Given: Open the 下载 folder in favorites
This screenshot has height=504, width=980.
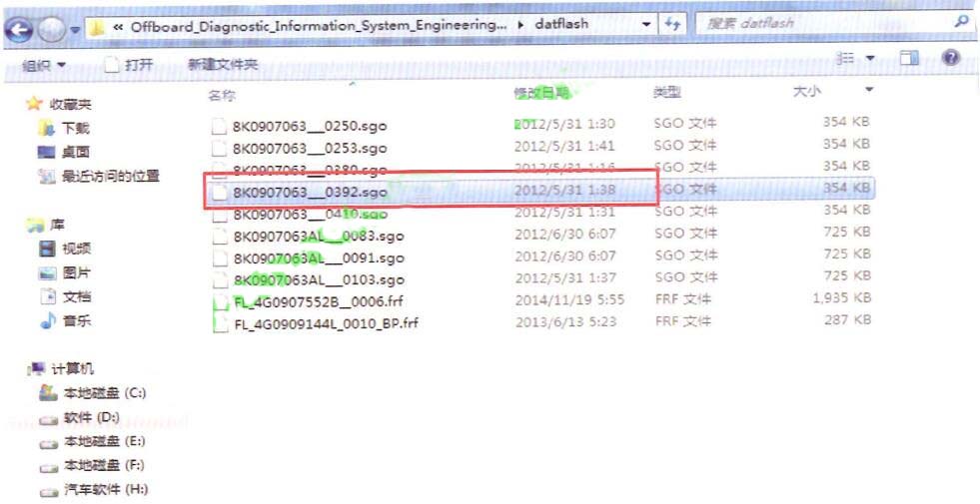Looking at the screenshot, I should pos(76,129).
